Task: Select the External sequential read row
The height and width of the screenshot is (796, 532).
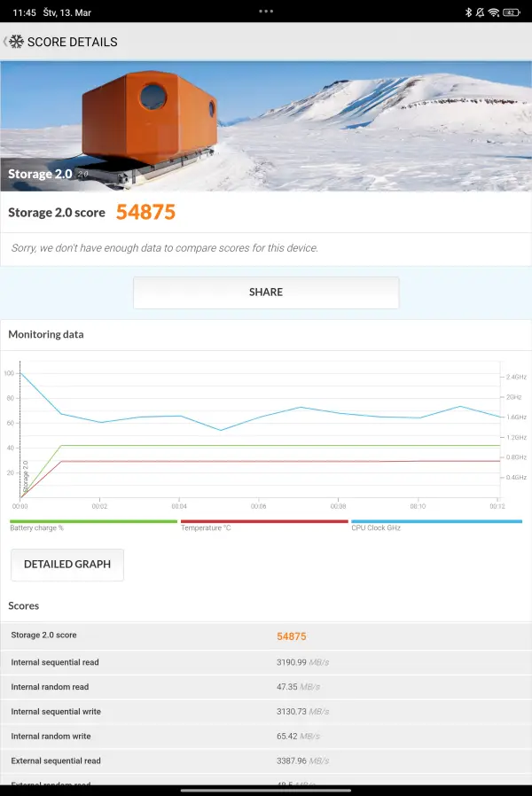Action: tap(266, 761)
